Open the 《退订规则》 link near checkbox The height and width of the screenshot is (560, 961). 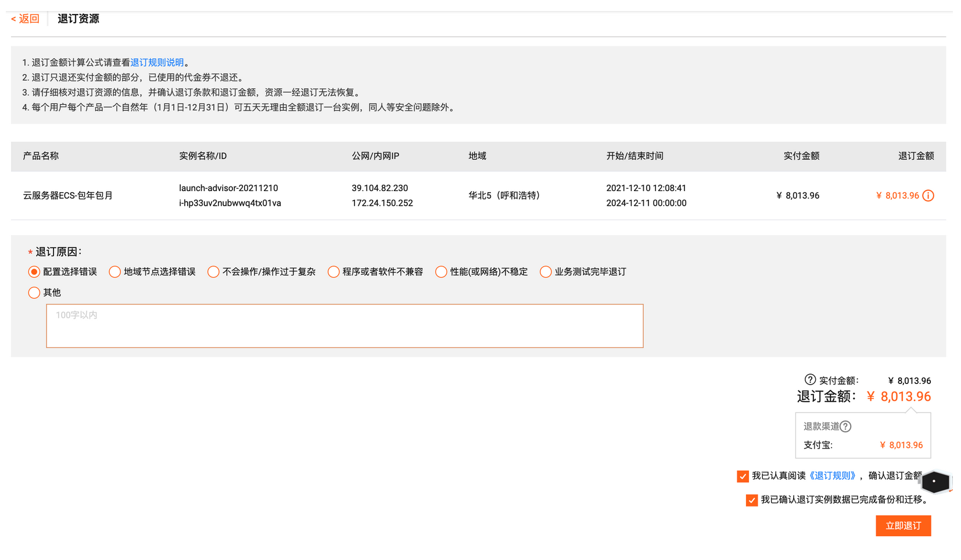pyautogui.click(x=832, y=475)
